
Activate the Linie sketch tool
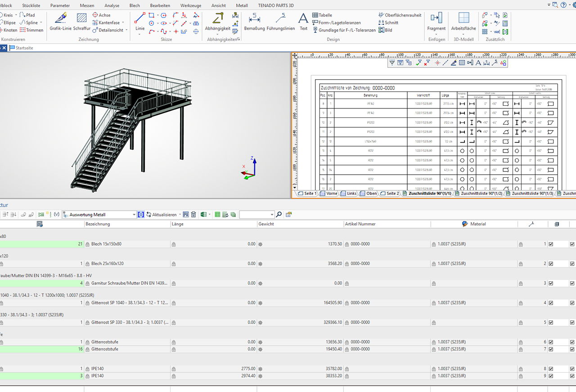140,22
